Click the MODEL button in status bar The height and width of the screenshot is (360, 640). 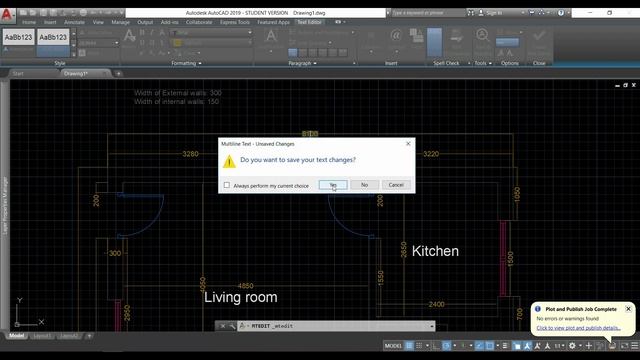coord(393,346)
